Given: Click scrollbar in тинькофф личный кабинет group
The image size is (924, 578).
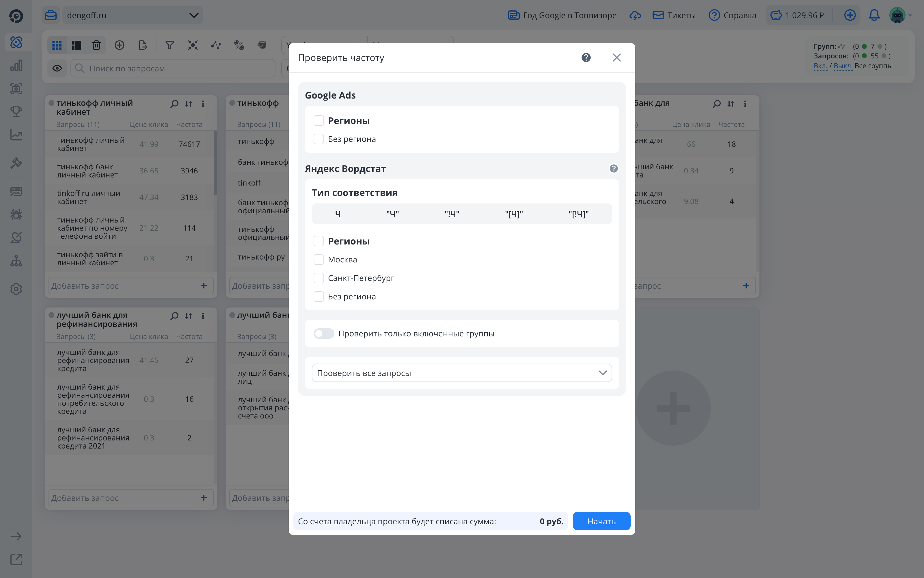Looking at the screenshot, I should (x=215, y=163).
